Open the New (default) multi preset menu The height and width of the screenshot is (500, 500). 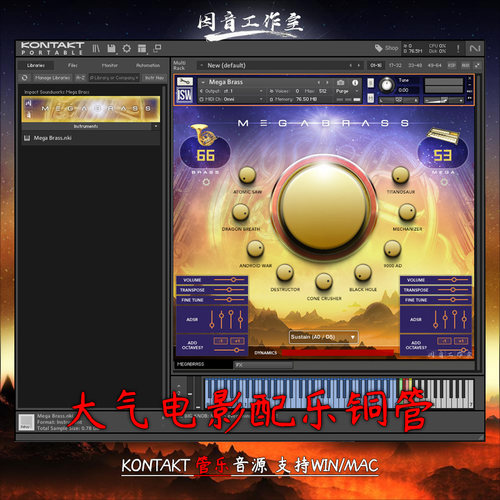(x=227, y=65)
